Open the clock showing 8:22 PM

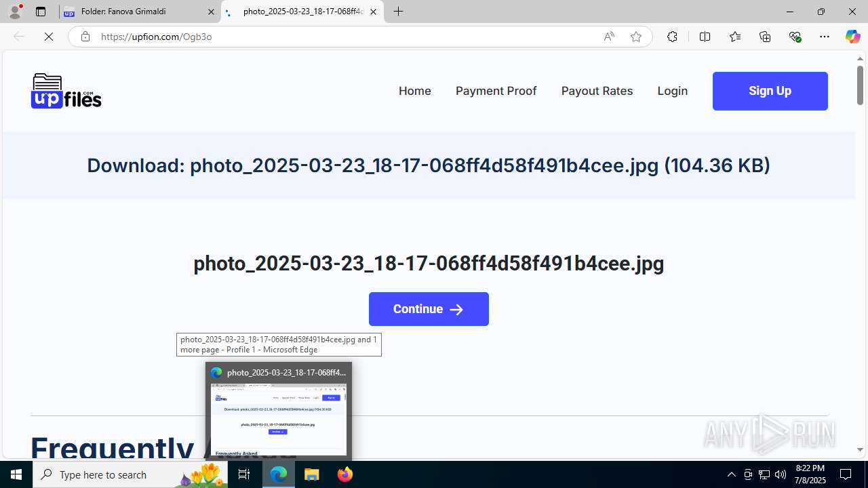pos(810,474)
